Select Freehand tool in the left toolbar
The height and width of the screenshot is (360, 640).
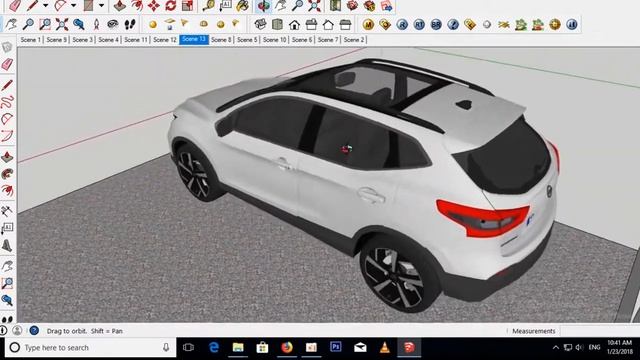point(7,102)
